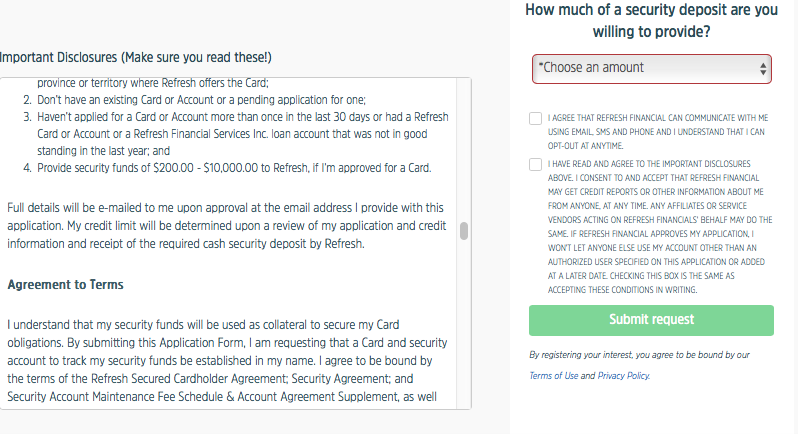
Task: Click the up-down arrows on the amount selector
Action: pos(764,69)
